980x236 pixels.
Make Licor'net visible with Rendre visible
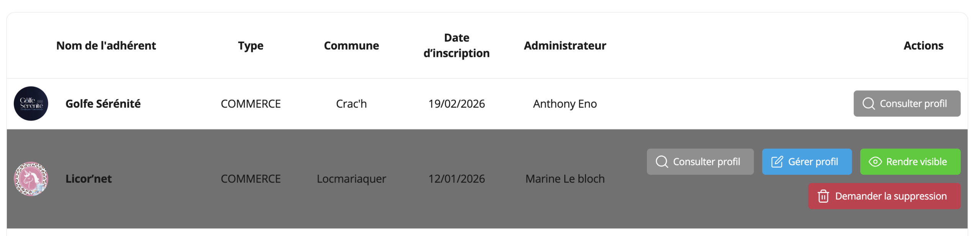coord(910,162)
